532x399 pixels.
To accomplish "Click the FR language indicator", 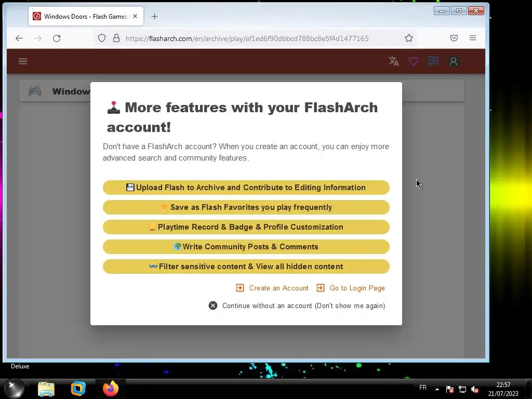I will (x=423, y=388).
